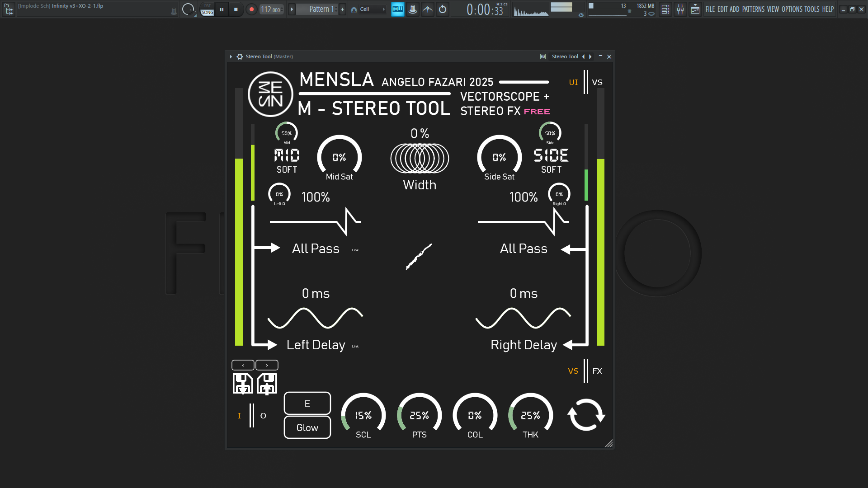The image size is (868, 488).
Task: Open the PATTERNS menu
Action: [753, 9]
